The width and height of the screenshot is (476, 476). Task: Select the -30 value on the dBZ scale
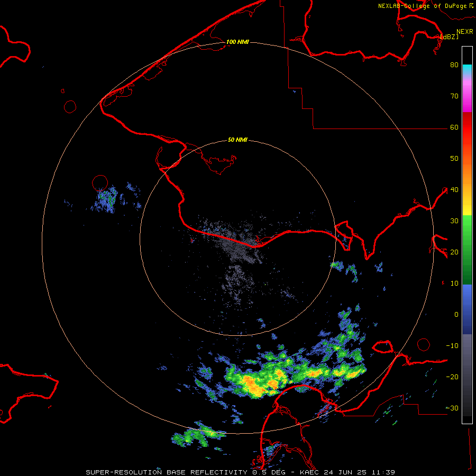pyautogui.click(x=452, y=408)
